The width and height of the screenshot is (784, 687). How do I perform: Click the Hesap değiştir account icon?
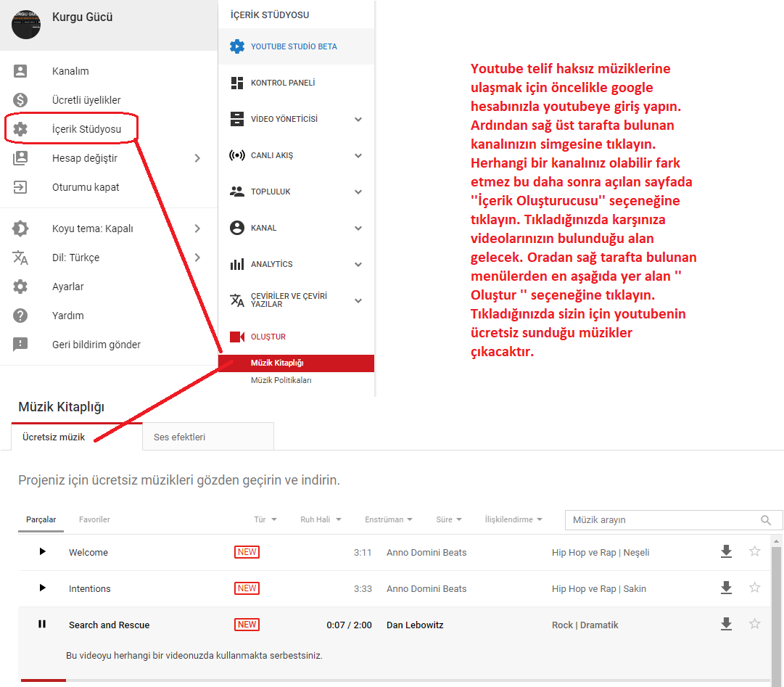20,158
